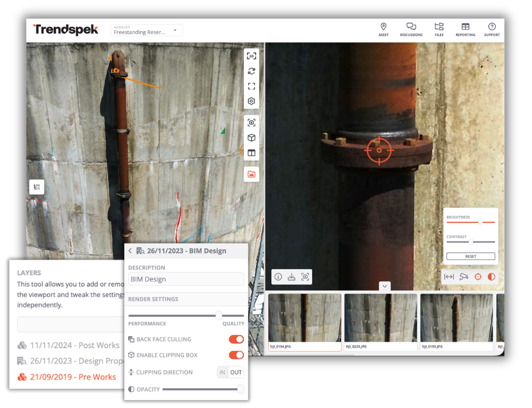Toggle the split-view columns icon
Screen dimensions: 532x408
(252, 153)
